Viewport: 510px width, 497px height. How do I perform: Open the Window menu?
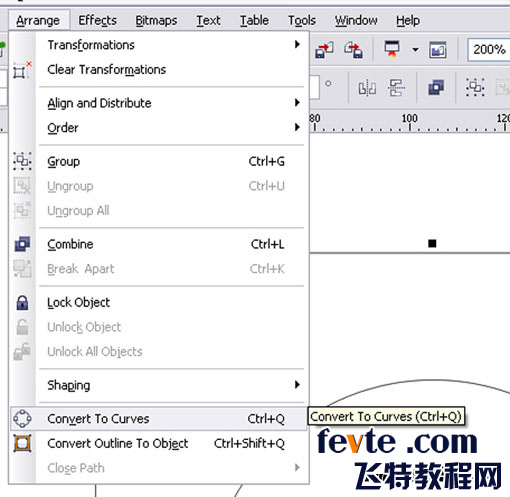pyautogui.click(x=356, y=21)
